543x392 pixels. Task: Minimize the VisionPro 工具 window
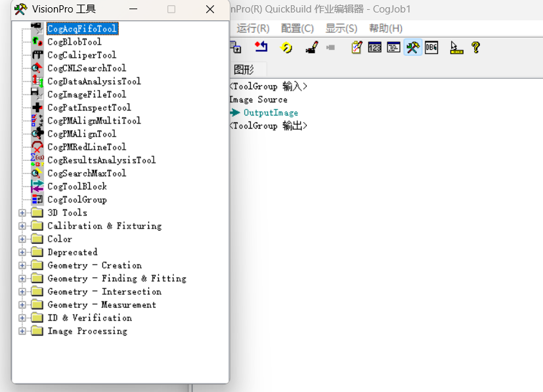[133, 9]
